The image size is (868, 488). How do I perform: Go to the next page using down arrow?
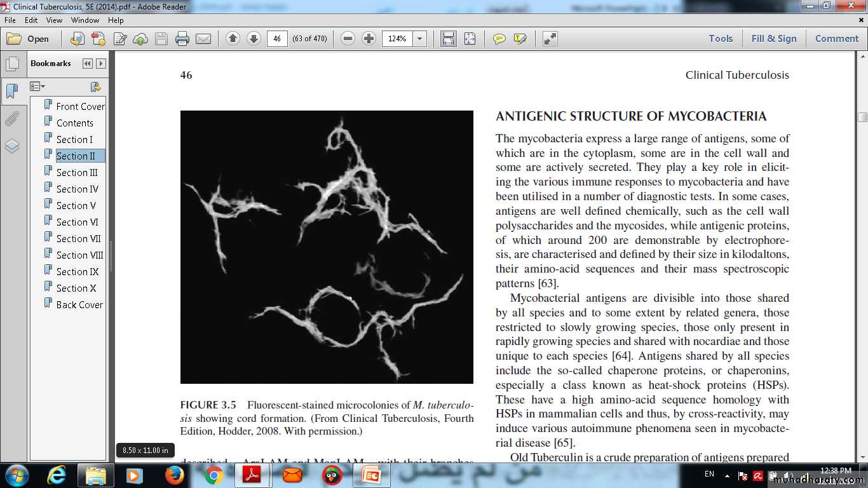click(254, 39)
